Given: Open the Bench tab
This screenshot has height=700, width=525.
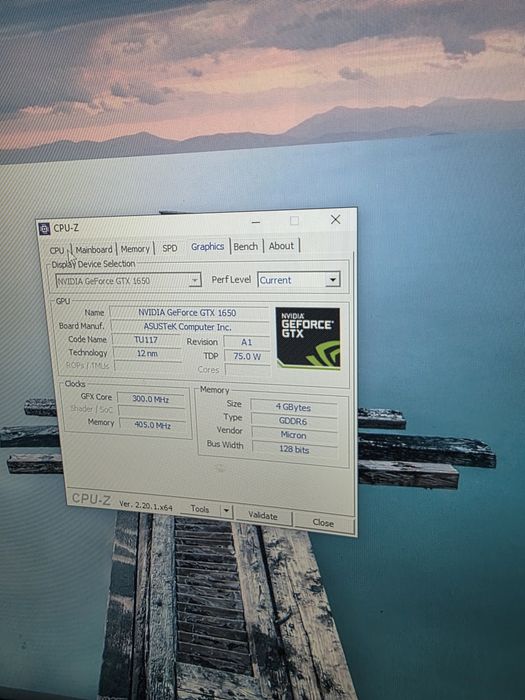Looking at the screenshot, I should pyautogui.click(x=246, y=246).
